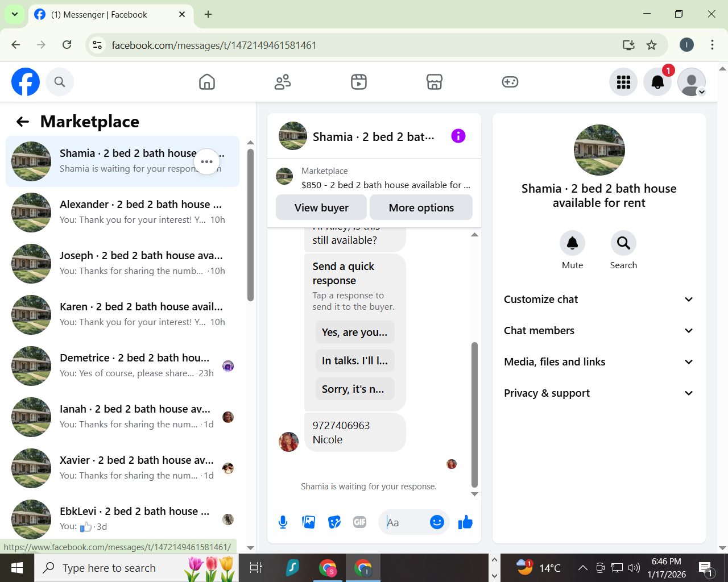Open the account profile picture menu

click(692, 82)
